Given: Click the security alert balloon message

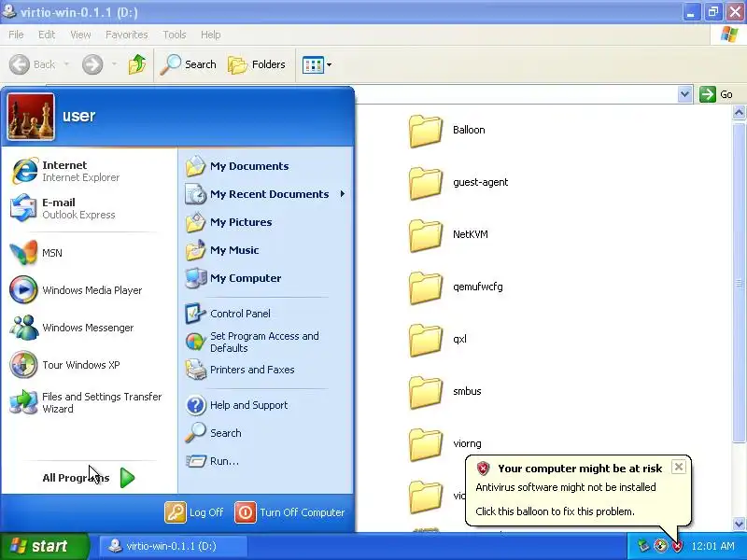Looking at the screenshot, I should tap(577, 491).
